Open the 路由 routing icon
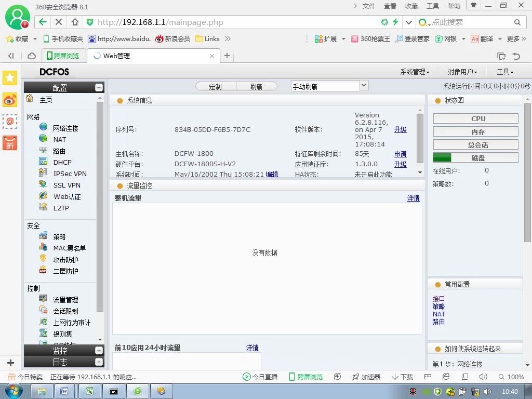This screenshot has width=532, height=399. pyautogui.click(x=44, y=150)
